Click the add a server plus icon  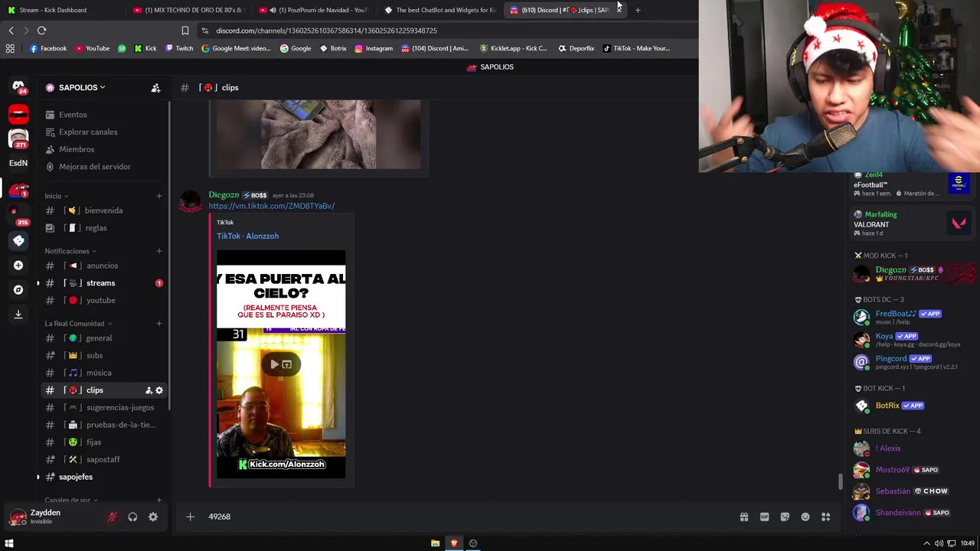click(18, 266)
